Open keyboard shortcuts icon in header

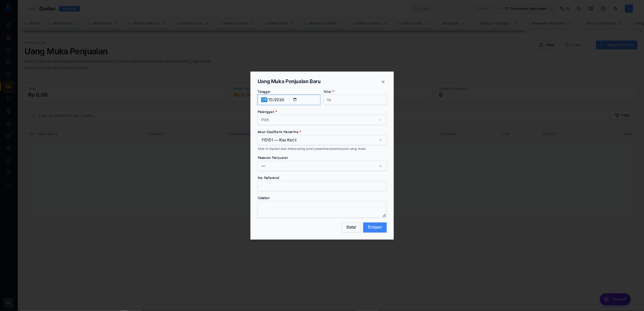[591, 9]
